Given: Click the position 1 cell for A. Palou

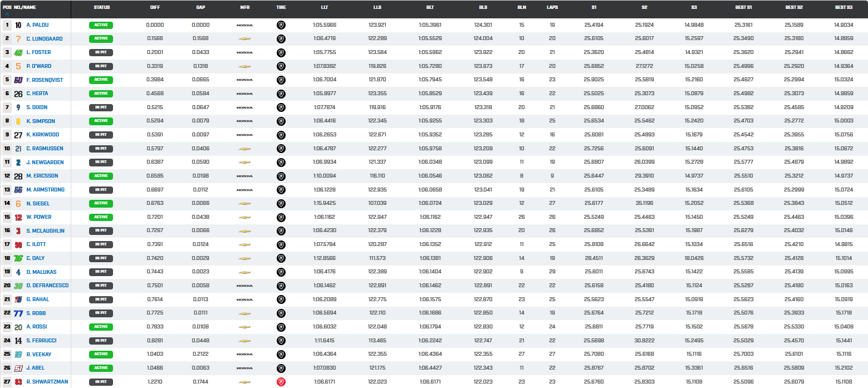Looking at the screenshot, I should click(7, 25).
